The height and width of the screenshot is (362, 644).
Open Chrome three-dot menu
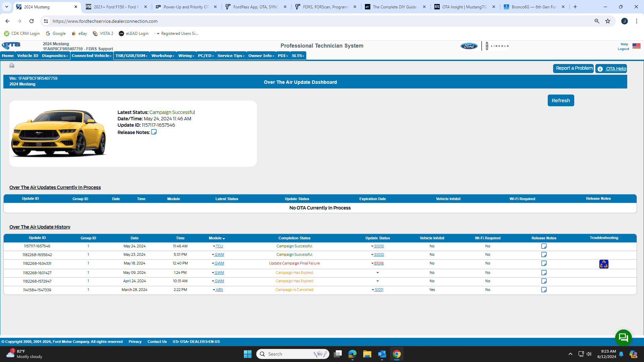pyautogui.click(x=637, y=21)
